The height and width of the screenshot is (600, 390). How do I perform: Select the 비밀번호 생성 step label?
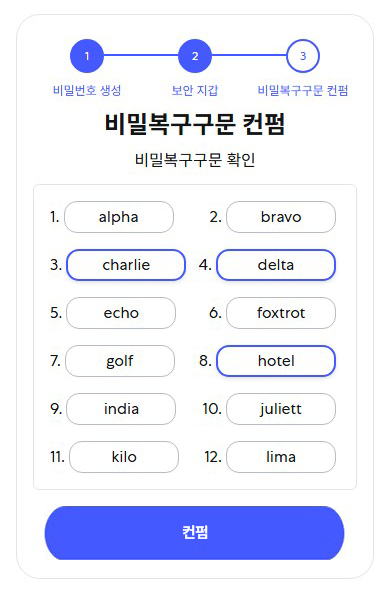[x=87, y=90]
